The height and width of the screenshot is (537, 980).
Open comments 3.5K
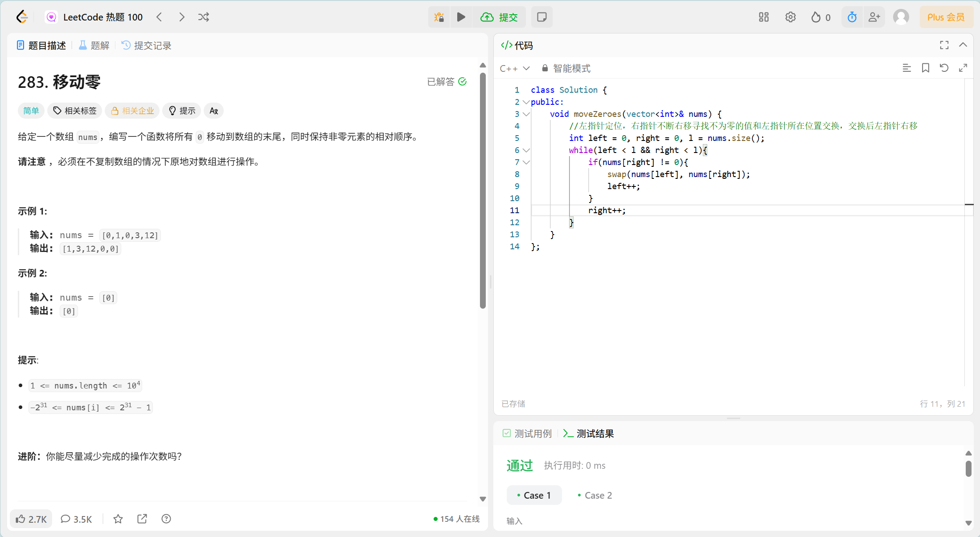pos(76,519)
